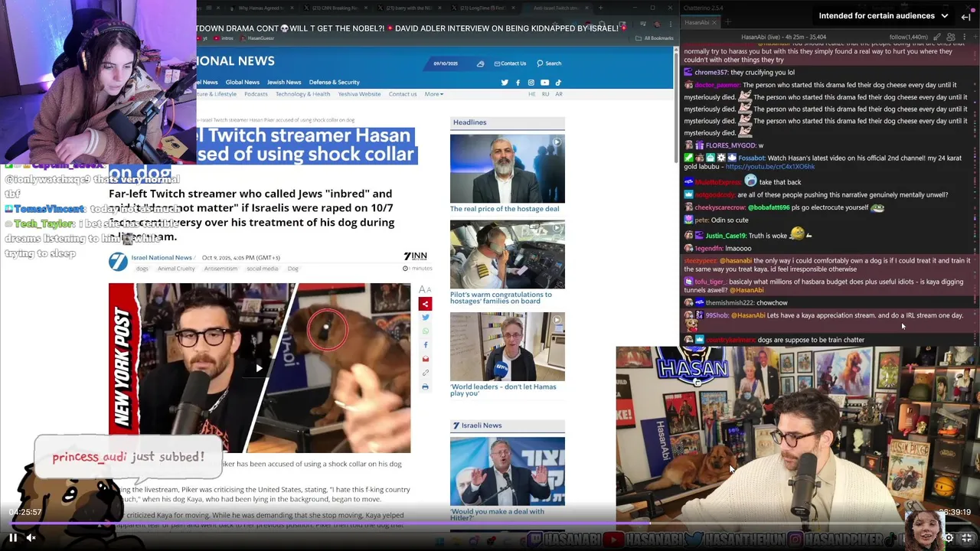Share the article via the Twitter sidebar icon
The height and width of the screenshot is (551, 980).
pyautogui.click(x=425, y=318)
